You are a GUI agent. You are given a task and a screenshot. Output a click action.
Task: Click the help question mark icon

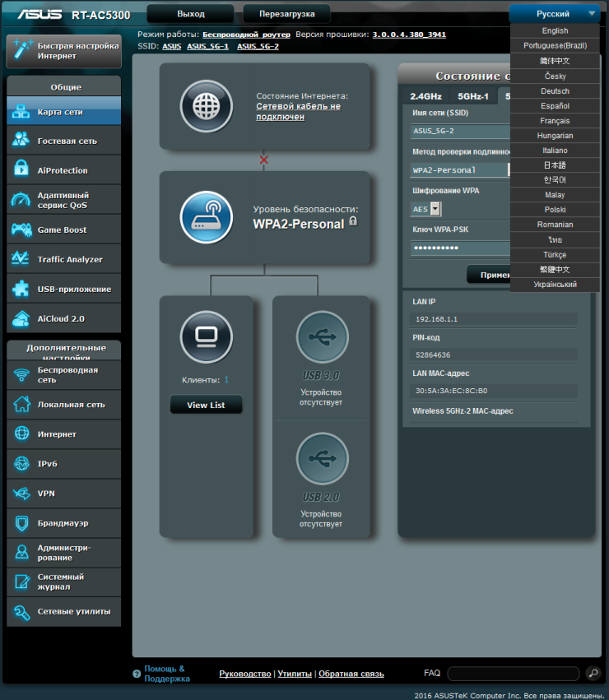(x=137, y=674)
